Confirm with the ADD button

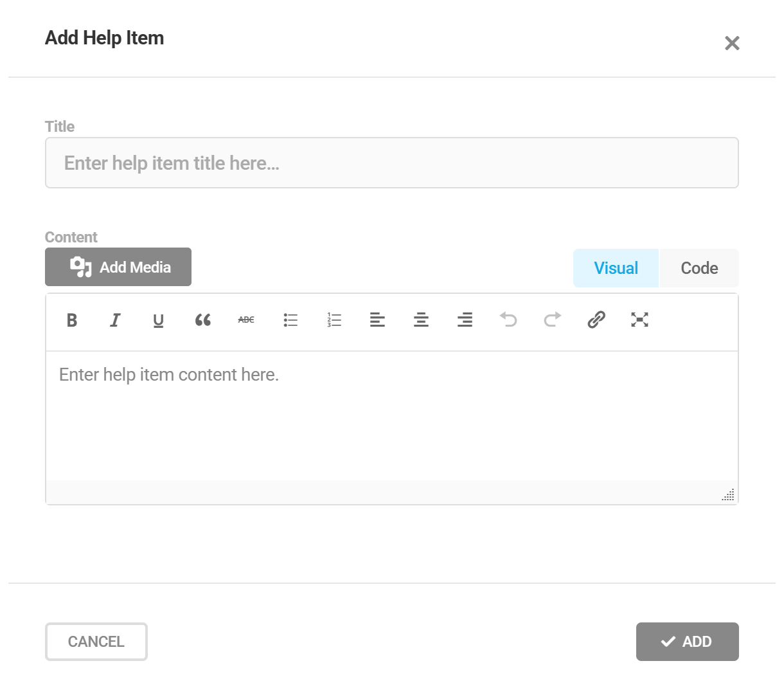point(687,641)
